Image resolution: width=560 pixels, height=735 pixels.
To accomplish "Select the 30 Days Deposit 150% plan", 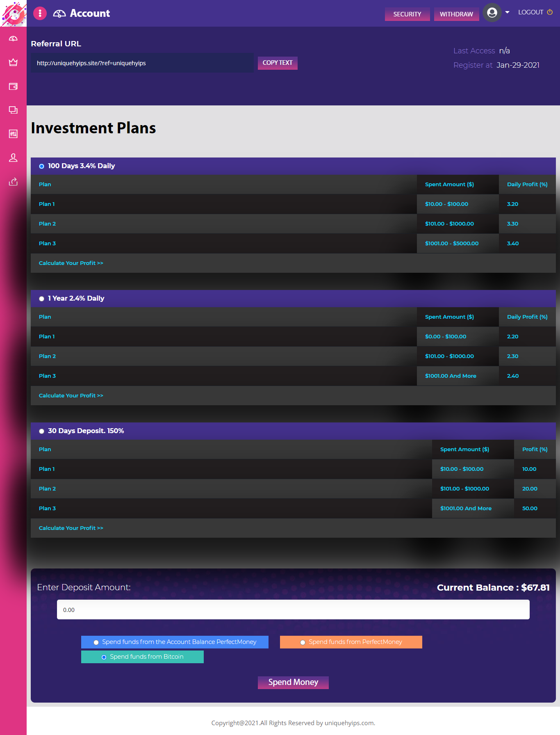I will pos(41,431).
